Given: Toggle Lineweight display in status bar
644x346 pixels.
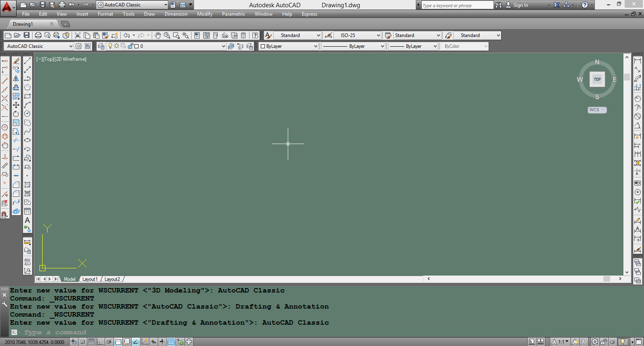Looking at the screenshot, I should [162, 342].
